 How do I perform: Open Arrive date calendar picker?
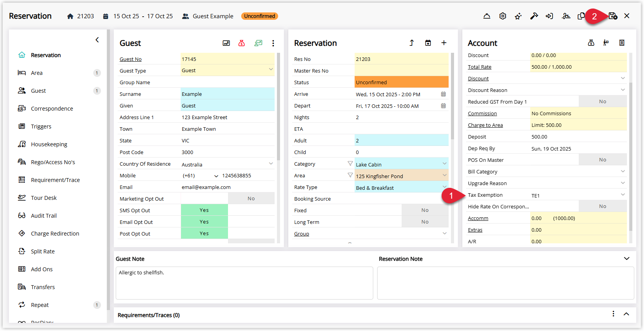point(444,94)
